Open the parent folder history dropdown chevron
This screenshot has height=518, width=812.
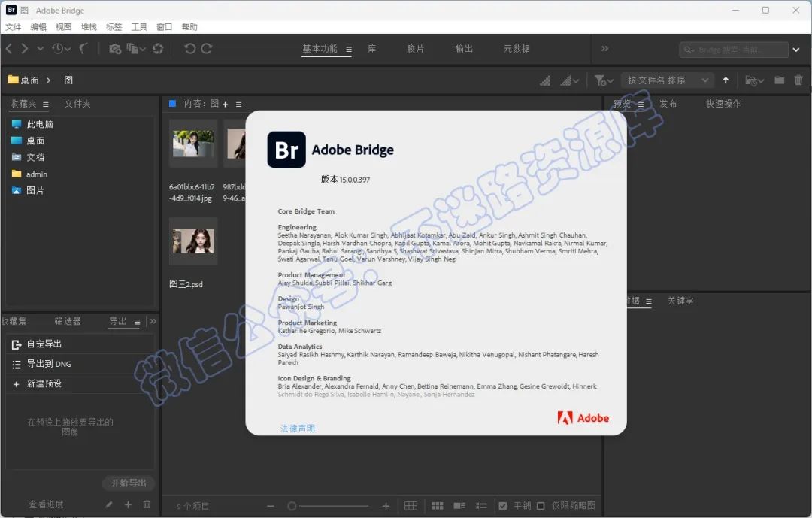40,49
